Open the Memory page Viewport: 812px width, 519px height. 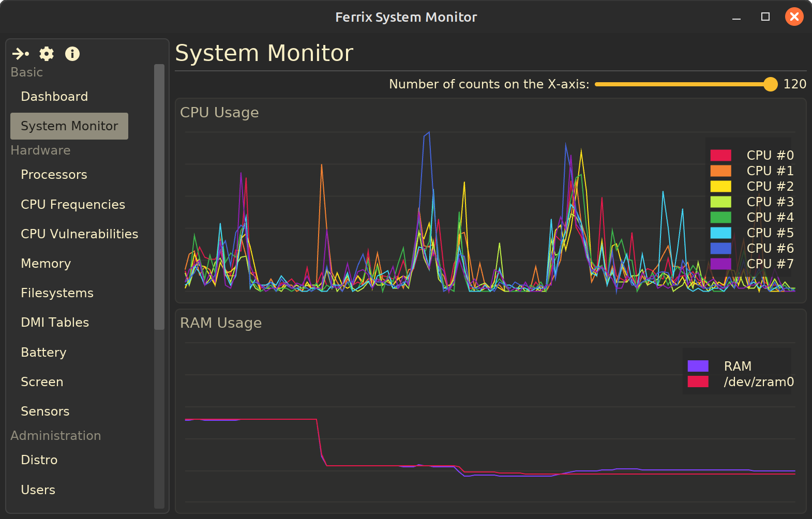coord(46,264)
